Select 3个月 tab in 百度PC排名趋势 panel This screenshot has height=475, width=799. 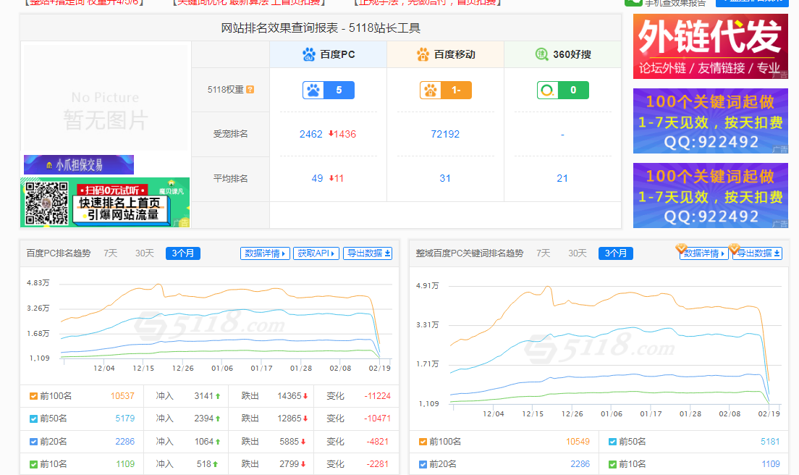point(183,253)
